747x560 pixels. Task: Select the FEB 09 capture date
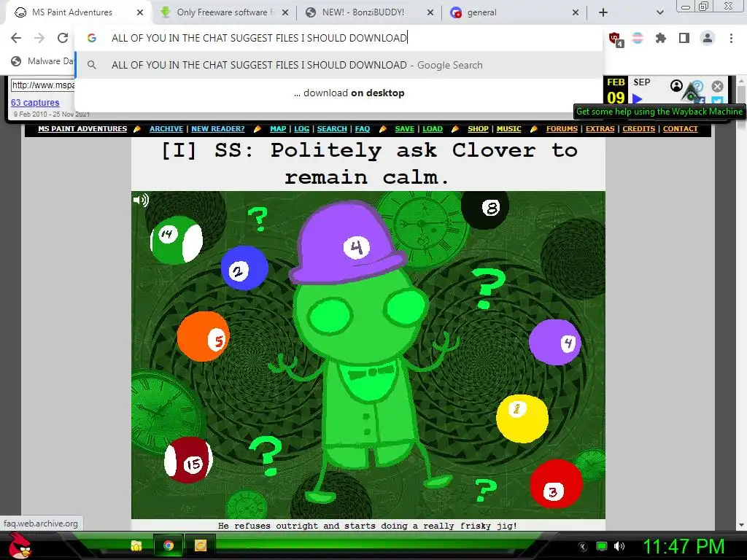click(x=616, y=90)
